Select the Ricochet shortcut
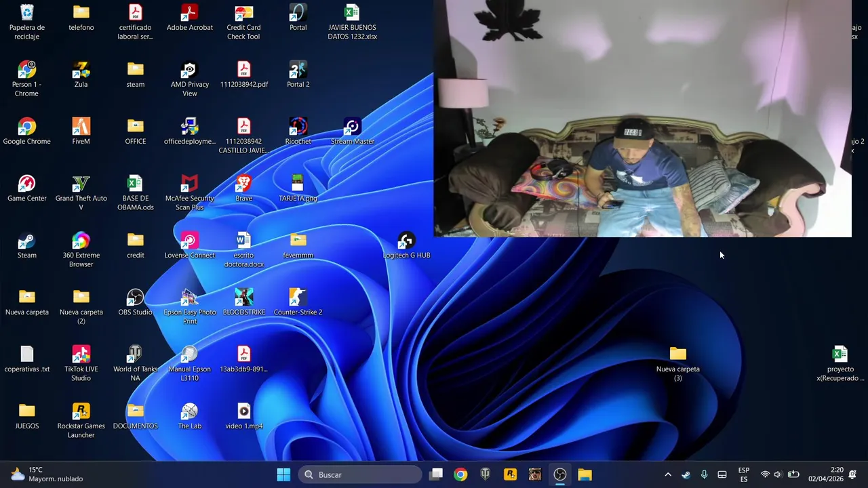The height and width of the screenshot is (488, 868). [298, 131]
